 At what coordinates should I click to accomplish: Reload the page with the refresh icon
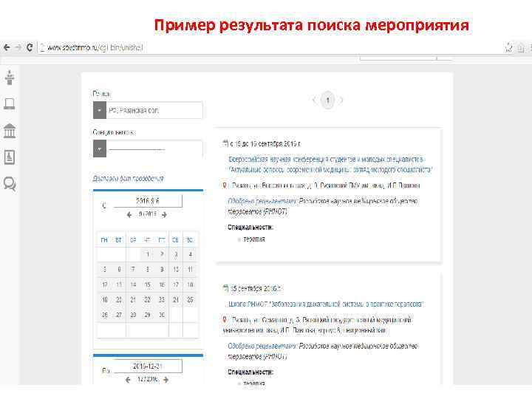pyautogui.click(x=30, y=47)
